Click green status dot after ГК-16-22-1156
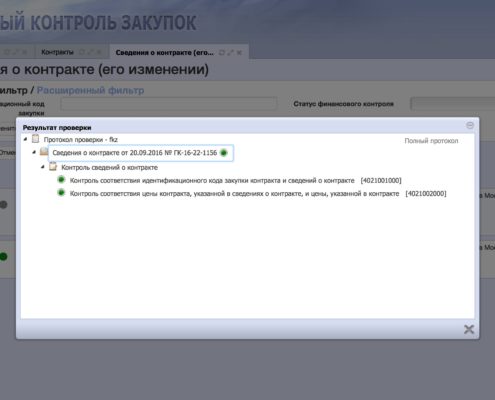The image size is (495, 400). 224,153
